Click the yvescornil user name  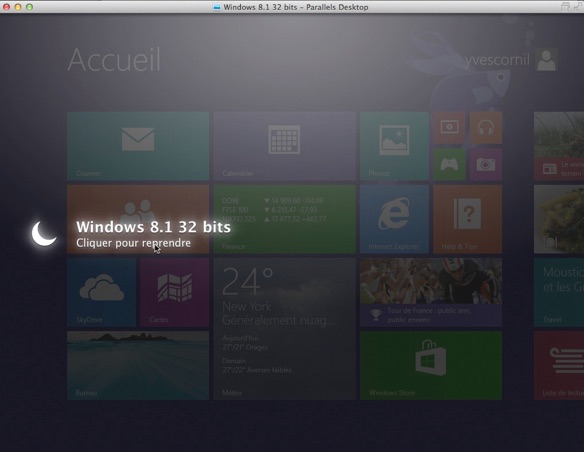[x=497, y=60]
